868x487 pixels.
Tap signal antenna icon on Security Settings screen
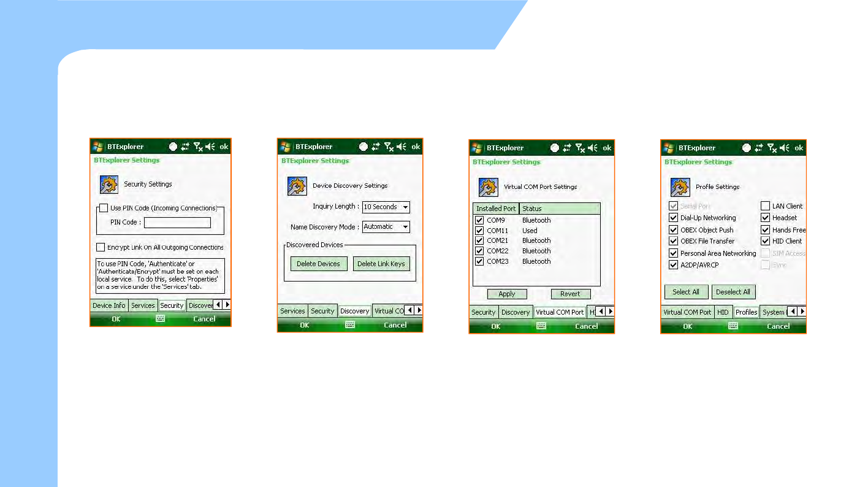click(x=198, y=147)
